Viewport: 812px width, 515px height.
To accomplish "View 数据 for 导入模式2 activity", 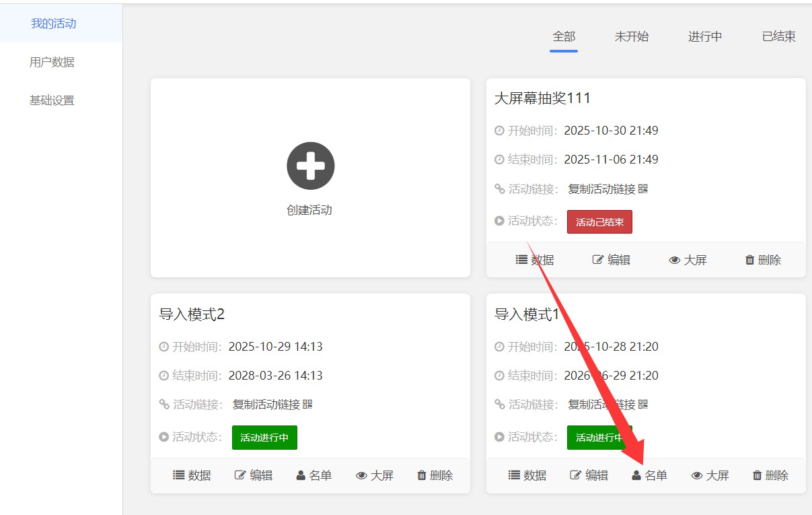I will tap(192, 475).
